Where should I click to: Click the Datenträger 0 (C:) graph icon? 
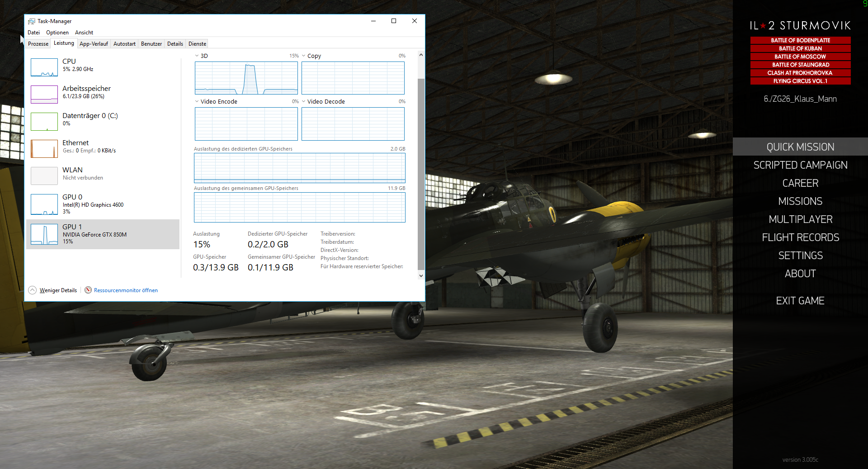44,122
